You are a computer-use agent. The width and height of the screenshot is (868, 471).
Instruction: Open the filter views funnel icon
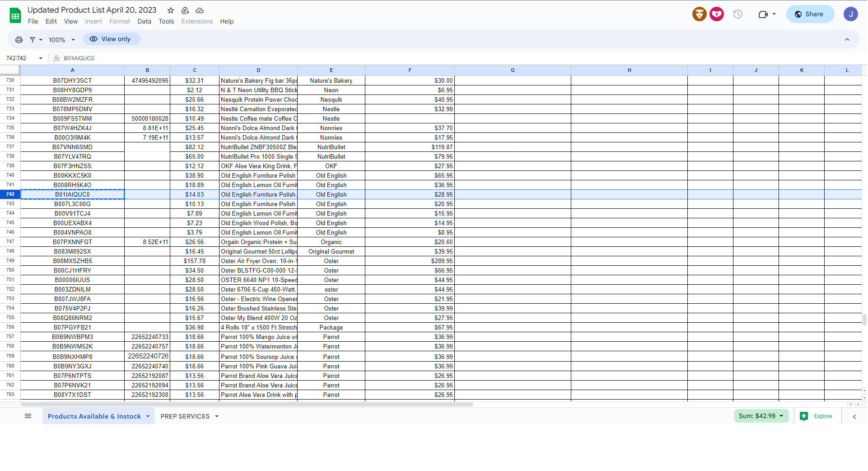tap(33, 40)
